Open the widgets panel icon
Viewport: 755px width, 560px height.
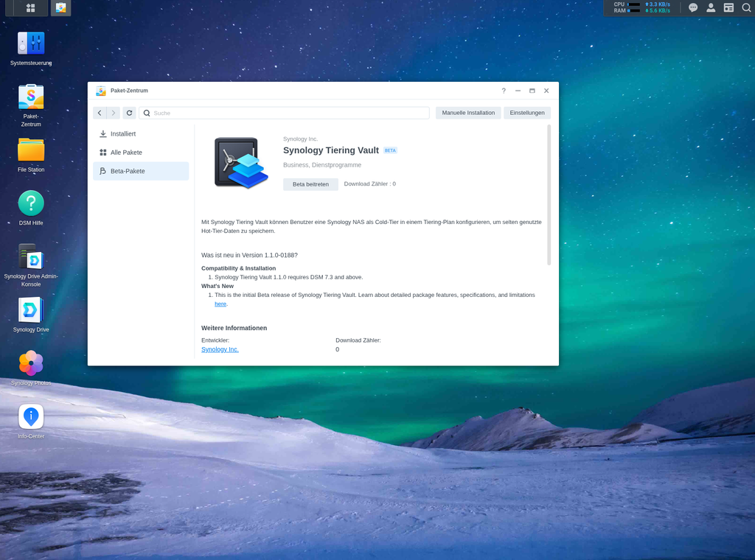pyautogui.click(x=728, y=8)
